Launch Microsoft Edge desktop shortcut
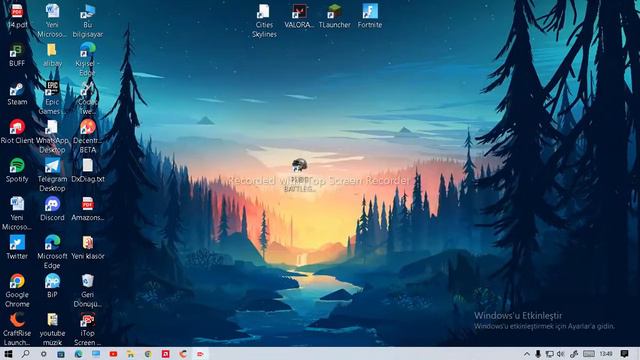 point(52,252)
